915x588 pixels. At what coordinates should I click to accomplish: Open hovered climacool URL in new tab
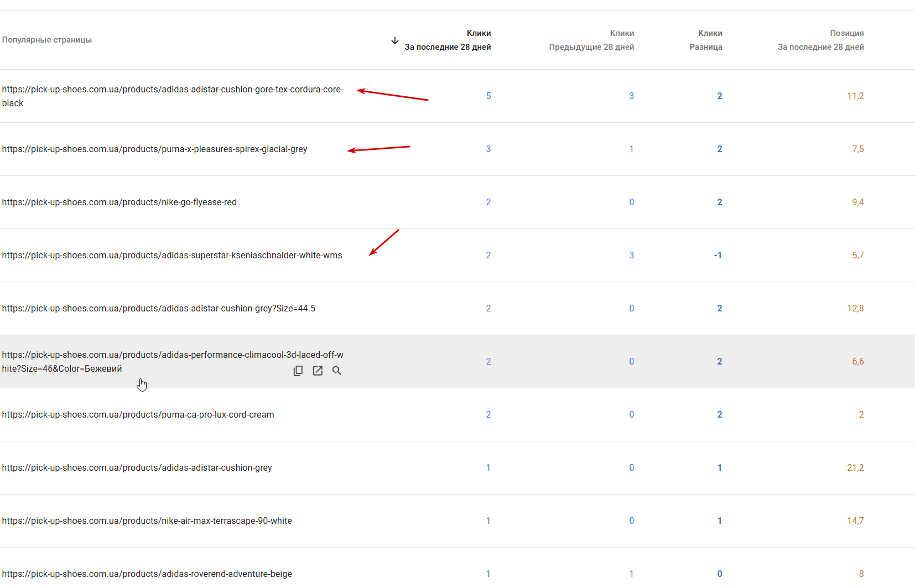tap(318, 371)
